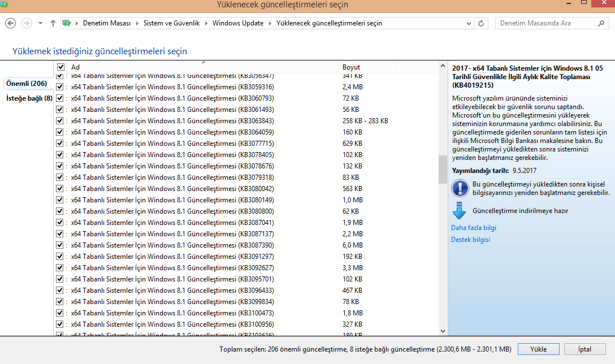Screen dimensions: 615x364
Task: Click the 6,0 MB size value
Action: pyautogui.click(x=353, y=245)
